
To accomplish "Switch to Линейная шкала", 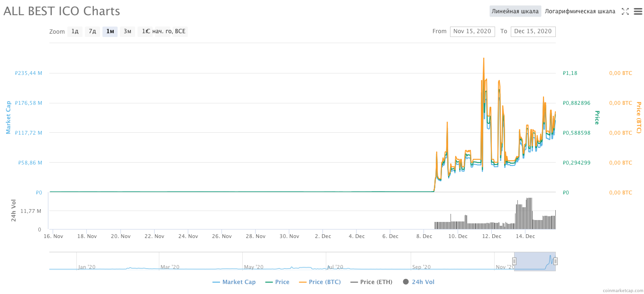I will point(515,11).
